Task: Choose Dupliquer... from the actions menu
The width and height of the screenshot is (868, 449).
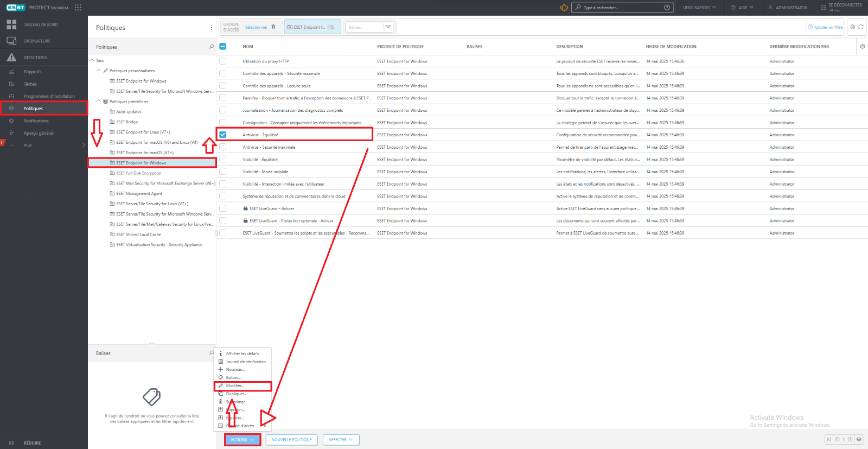Action: point(236,394)
